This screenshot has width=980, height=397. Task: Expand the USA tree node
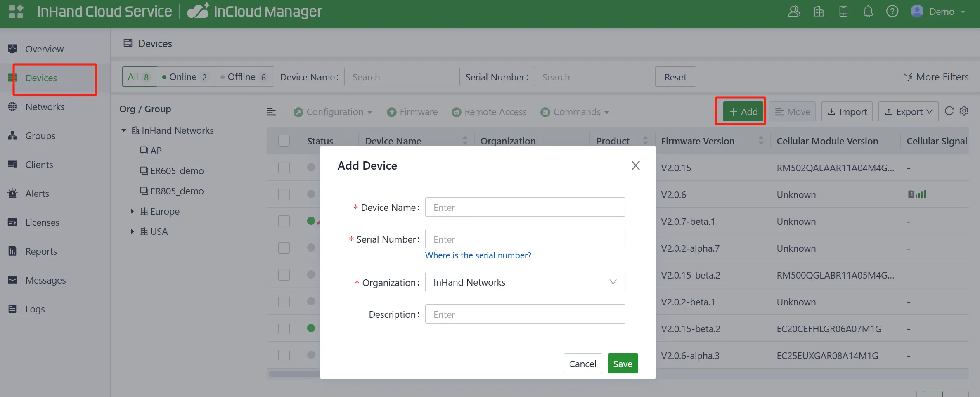point(132,232)
